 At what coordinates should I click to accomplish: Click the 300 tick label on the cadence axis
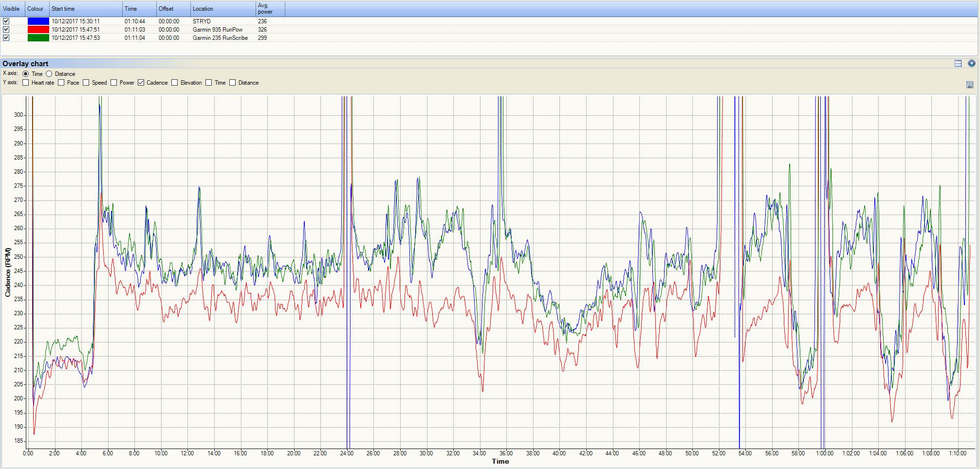18,115
